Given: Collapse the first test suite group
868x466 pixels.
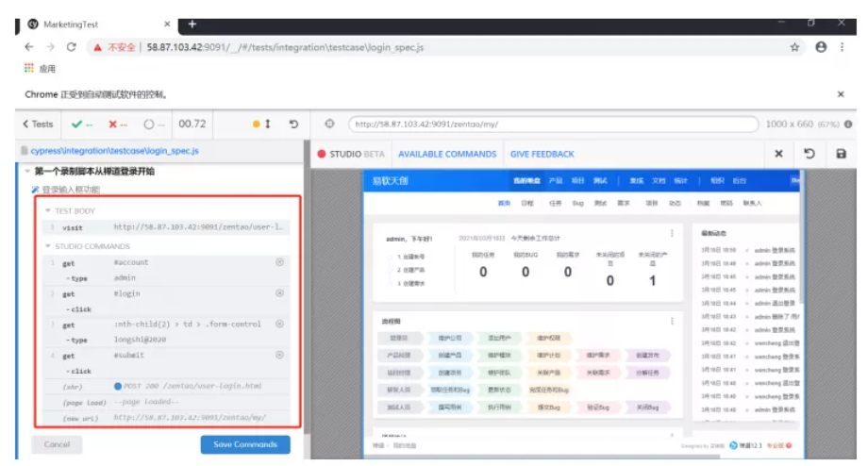Looking at the screenshot, I should [x=27, y=172].
